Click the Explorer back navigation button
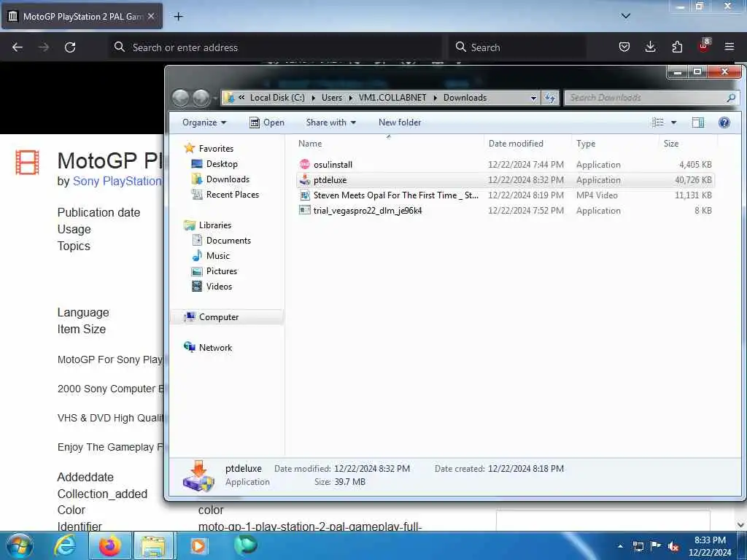Image resolution: width=747 pixels, height=560 pixels. click(x=181, y=98)
